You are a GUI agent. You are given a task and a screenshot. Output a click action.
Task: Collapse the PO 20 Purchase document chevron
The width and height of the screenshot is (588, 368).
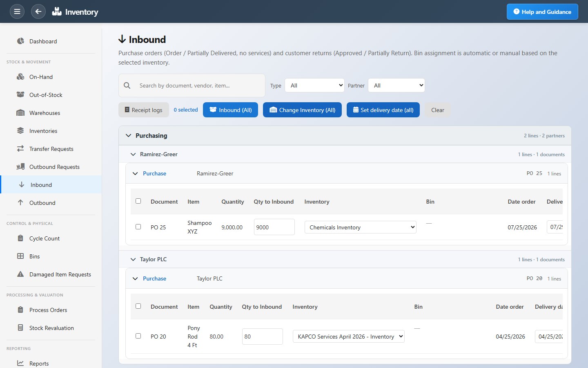[x=135, y=278]
